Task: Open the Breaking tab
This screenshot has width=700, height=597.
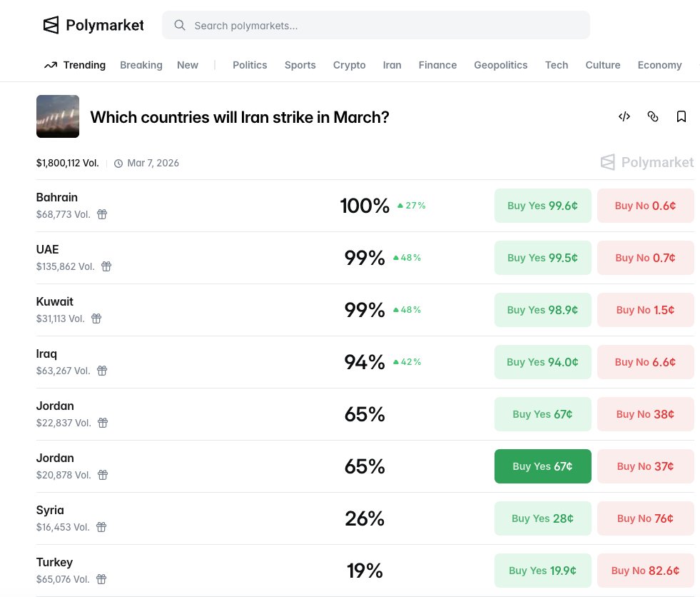Action: (141, 65)
